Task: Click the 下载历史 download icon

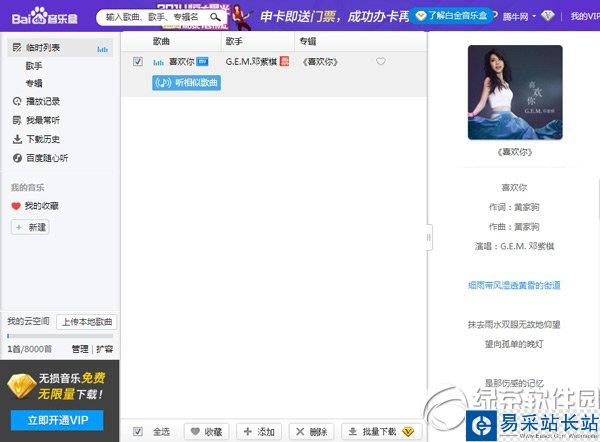Action: click(x=17, y=139)
